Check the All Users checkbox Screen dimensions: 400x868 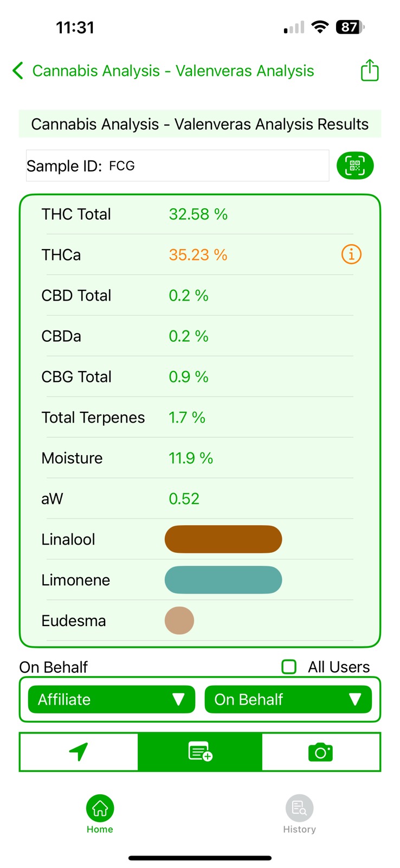289,667
